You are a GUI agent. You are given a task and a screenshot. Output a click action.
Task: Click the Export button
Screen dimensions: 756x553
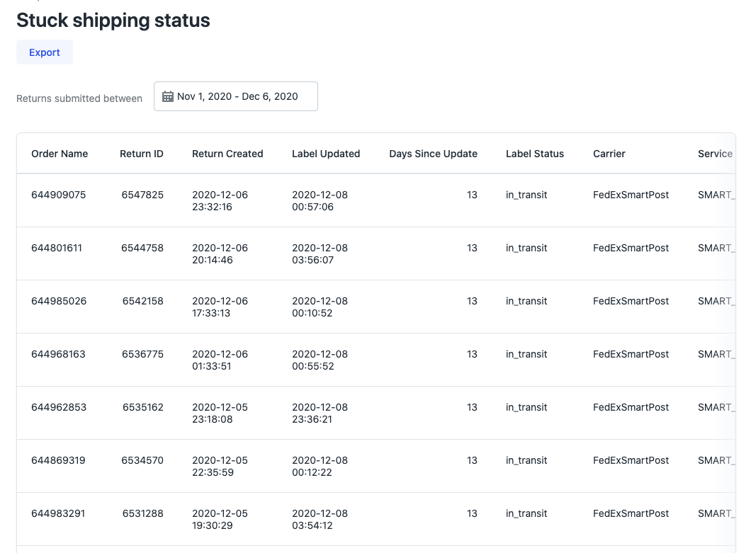[x=45, y=52]
